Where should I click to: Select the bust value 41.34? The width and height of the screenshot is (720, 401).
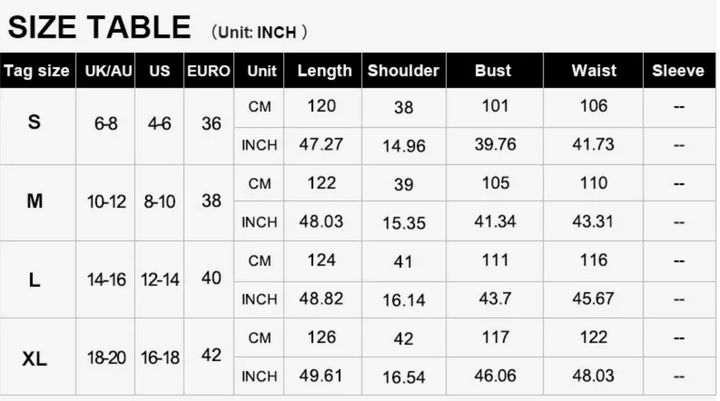(494, 222)
